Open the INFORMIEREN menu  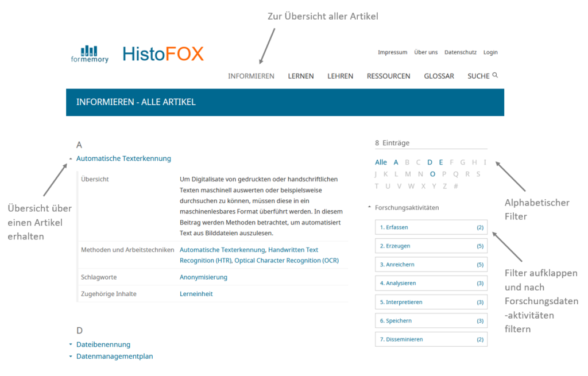point(251,76)
